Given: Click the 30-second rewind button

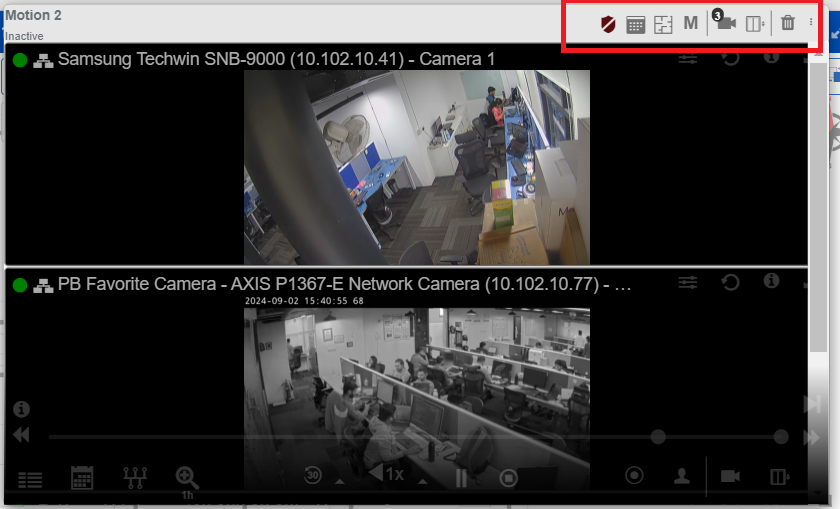Looking at the screenshot, I should (313, 476).
